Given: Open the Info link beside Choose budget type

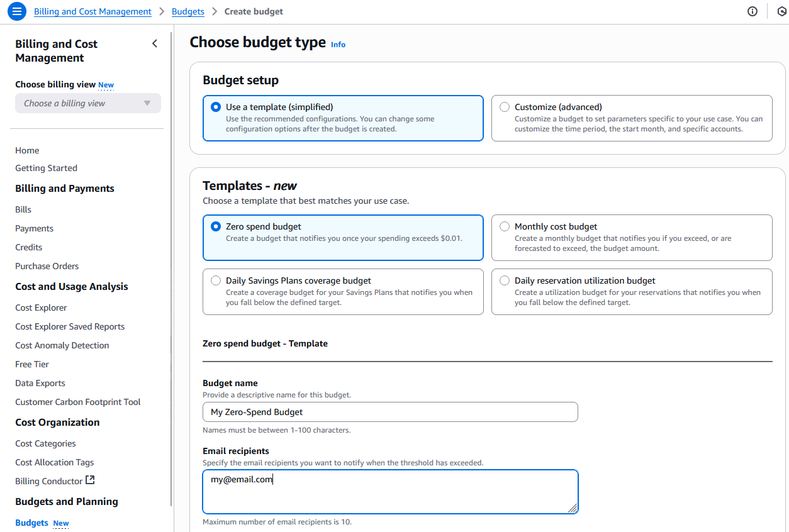Looking at the screenshot, I should click(338, 45).
